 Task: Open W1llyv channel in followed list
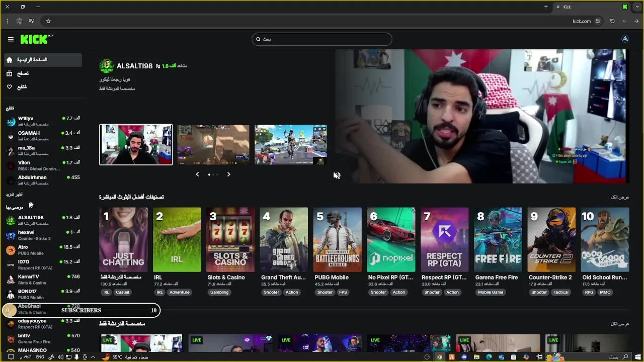(42, 121)
